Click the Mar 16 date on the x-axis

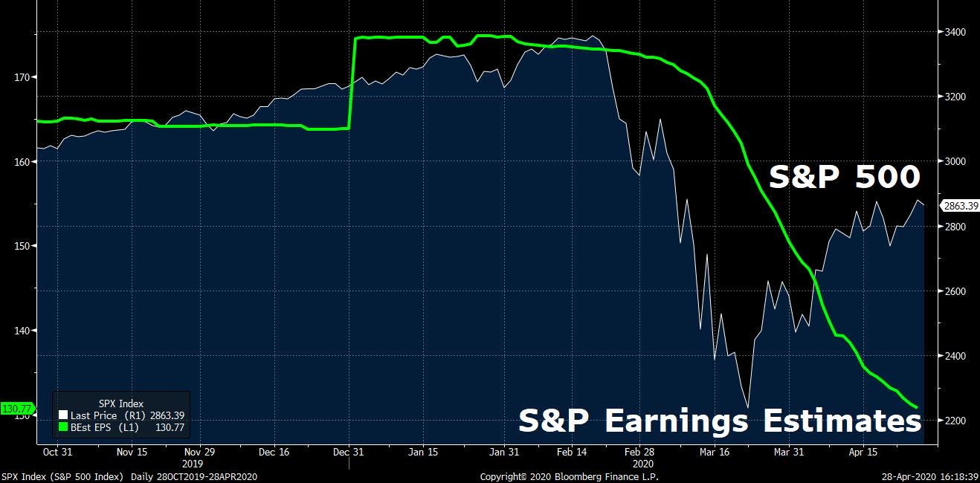click(713, 452)
